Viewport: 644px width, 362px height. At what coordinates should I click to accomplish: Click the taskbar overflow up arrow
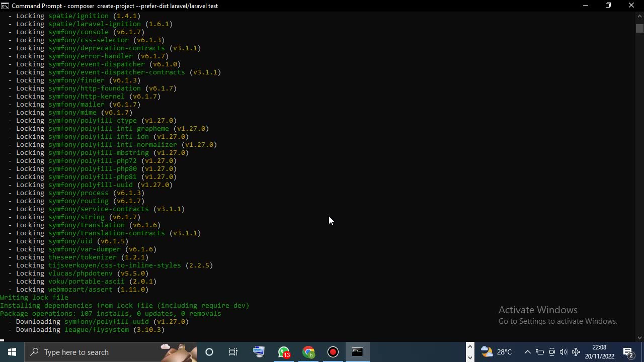470,346
